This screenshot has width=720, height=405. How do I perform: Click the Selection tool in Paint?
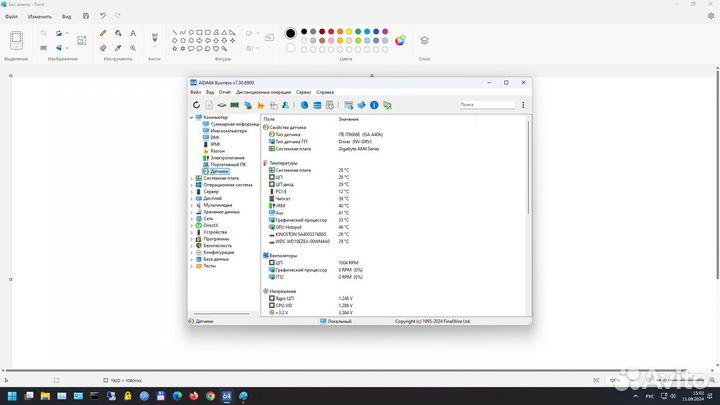click(x=16, y=40)
